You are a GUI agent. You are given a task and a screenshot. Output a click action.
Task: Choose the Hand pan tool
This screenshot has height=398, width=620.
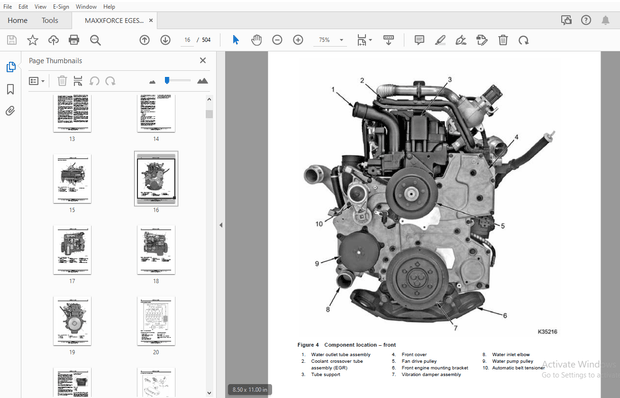coord(257,40)
